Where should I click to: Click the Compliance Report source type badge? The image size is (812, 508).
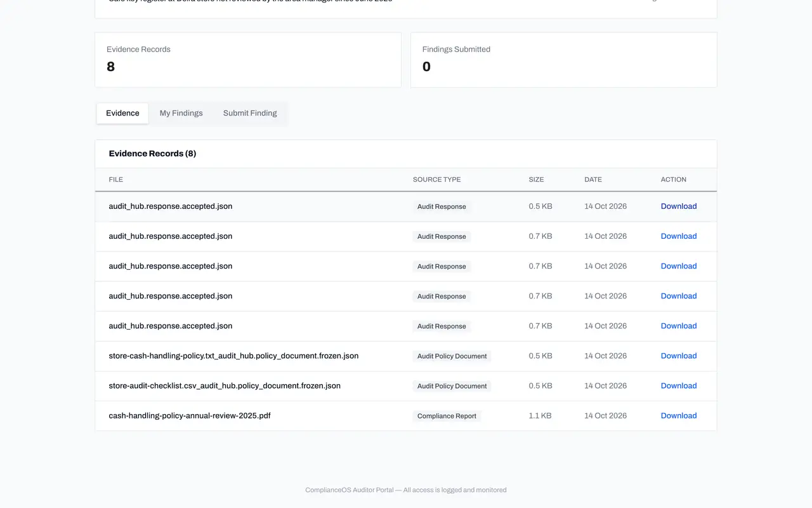tap(447, 416)
